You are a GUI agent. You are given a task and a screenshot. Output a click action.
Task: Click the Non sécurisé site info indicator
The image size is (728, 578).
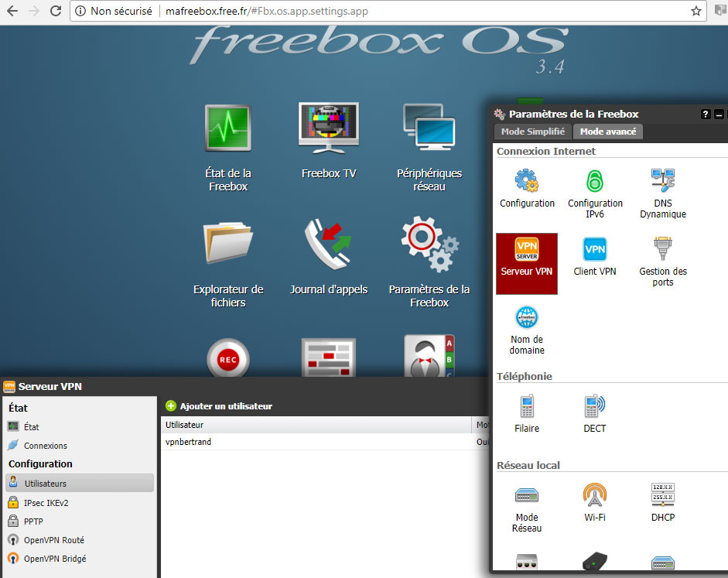click(114, 11)
